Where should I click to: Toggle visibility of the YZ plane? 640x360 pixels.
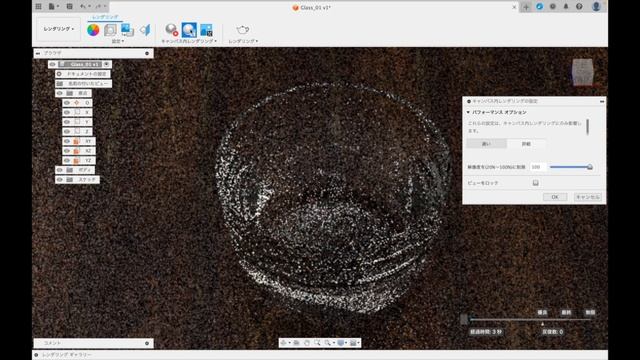(67, 160)
